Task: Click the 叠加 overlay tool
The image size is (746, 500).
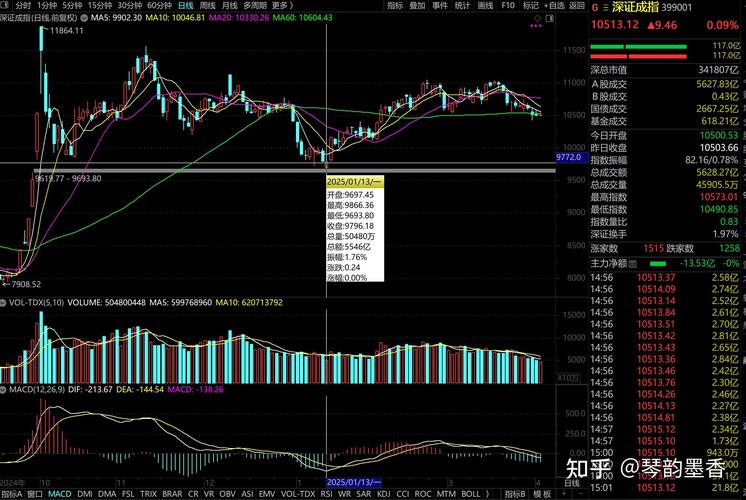Action: tap(417, 5)
